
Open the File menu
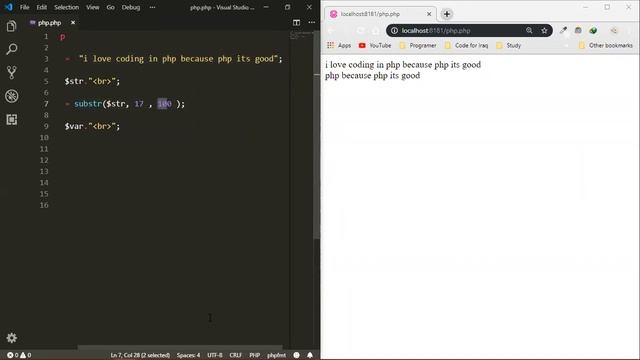point(24,7)
